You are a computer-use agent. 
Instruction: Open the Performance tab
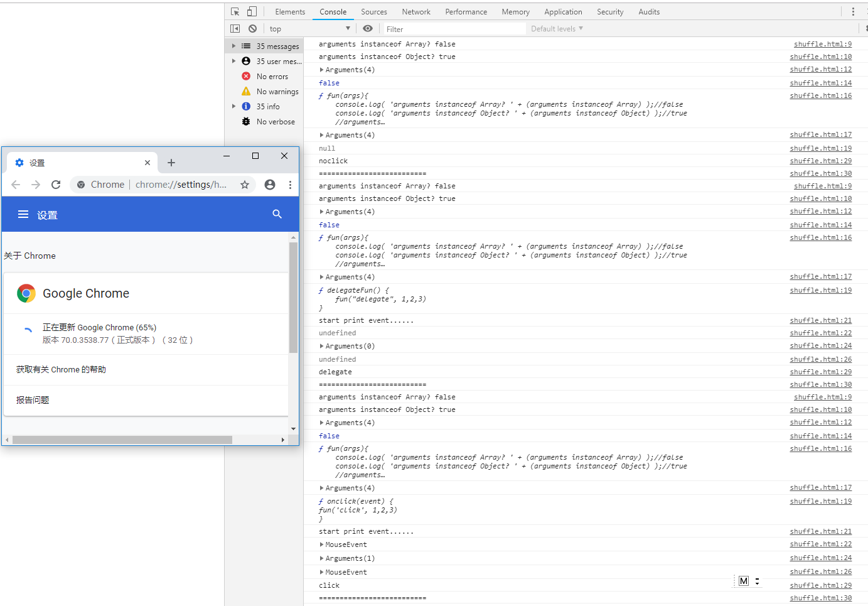pyautogui.click(x=466, y=12)
